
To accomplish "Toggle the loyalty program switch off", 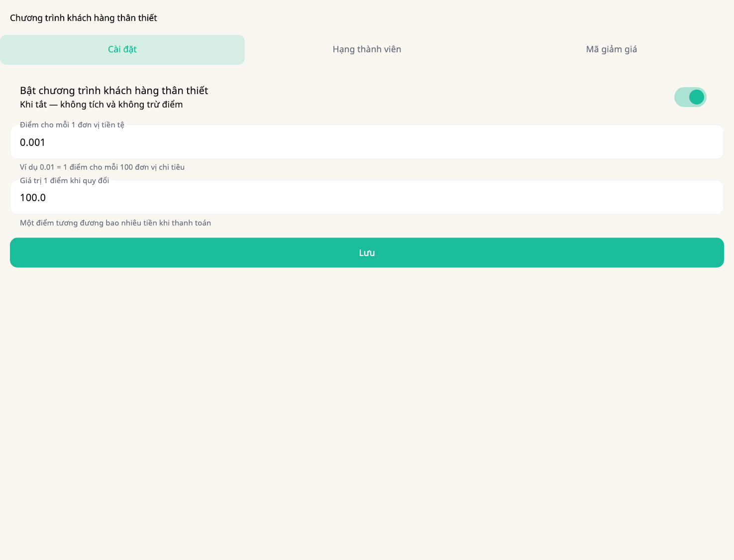I will [x=690, y=97].
